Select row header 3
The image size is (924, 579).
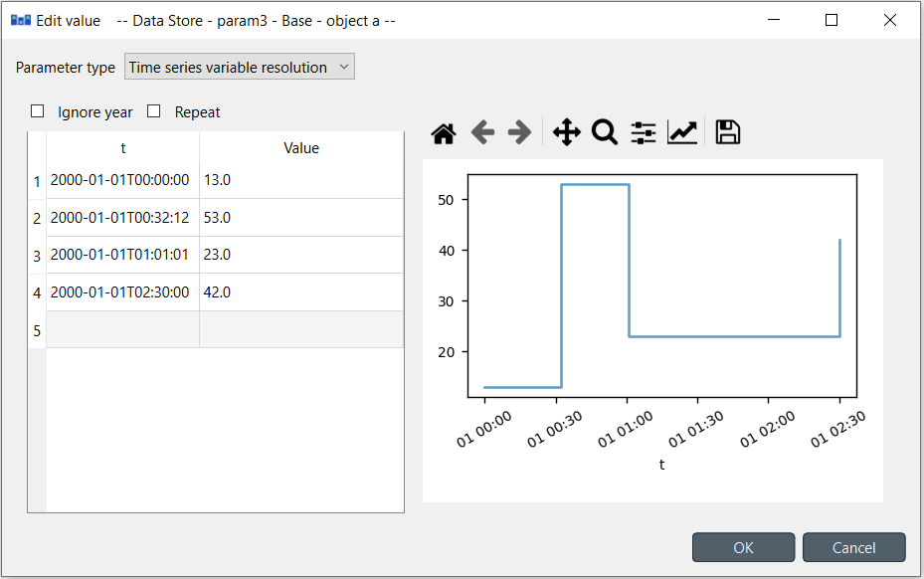(x=37, y=256)
